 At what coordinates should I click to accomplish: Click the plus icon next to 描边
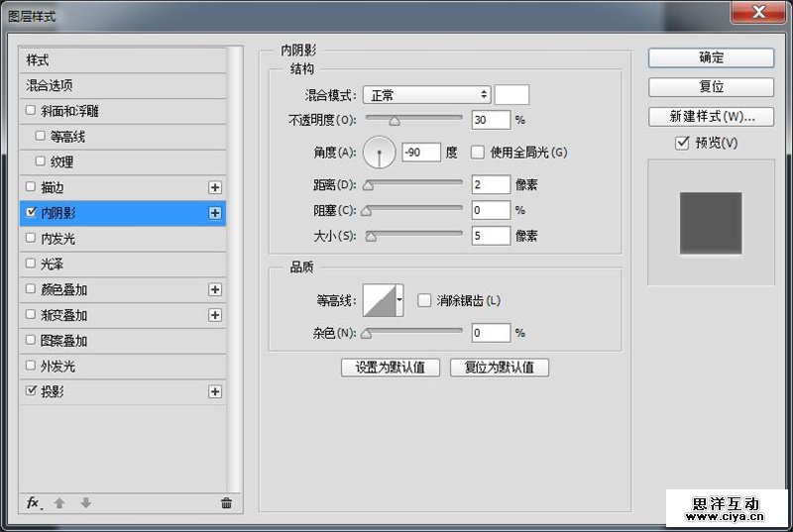coord(215,187)
